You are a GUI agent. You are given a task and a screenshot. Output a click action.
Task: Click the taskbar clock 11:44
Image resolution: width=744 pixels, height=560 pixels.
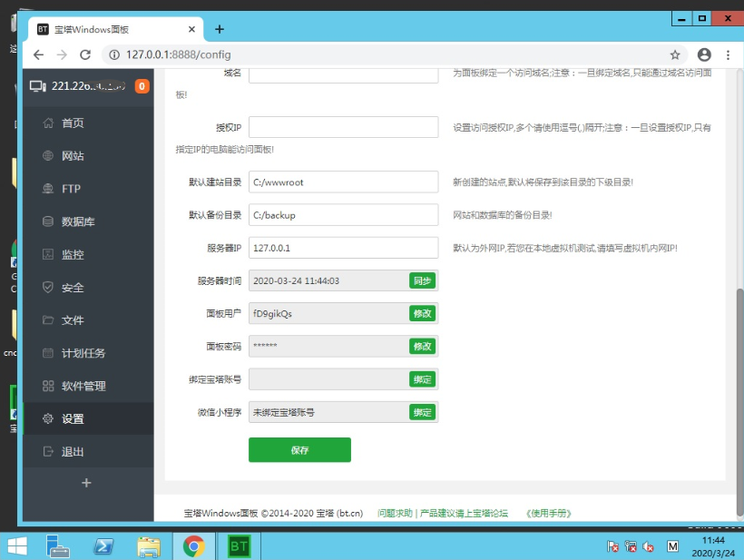(713, 541)
